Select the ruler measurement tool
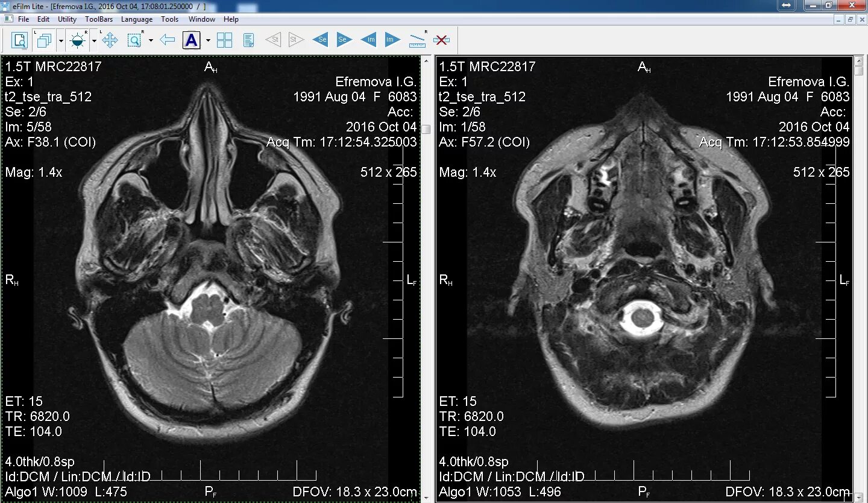This screenshot has width=868, height=503. (x=417, y=40)
